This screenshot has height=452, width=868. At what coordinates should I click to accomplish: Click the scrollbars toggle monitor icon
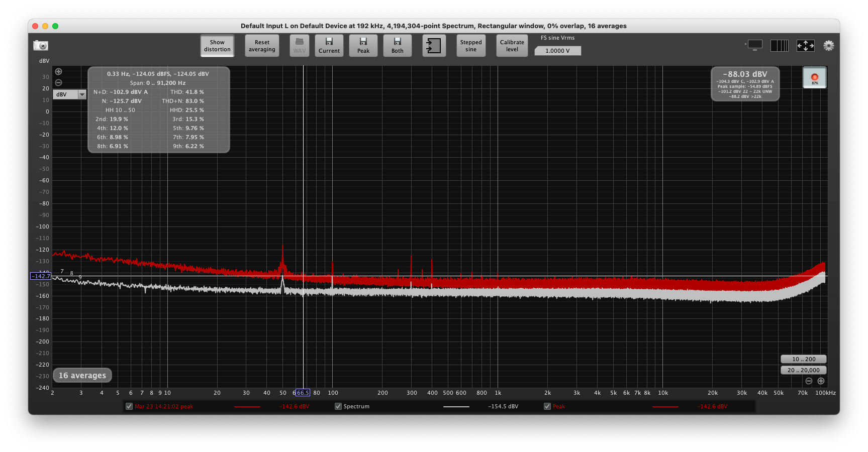click(755, 45)
